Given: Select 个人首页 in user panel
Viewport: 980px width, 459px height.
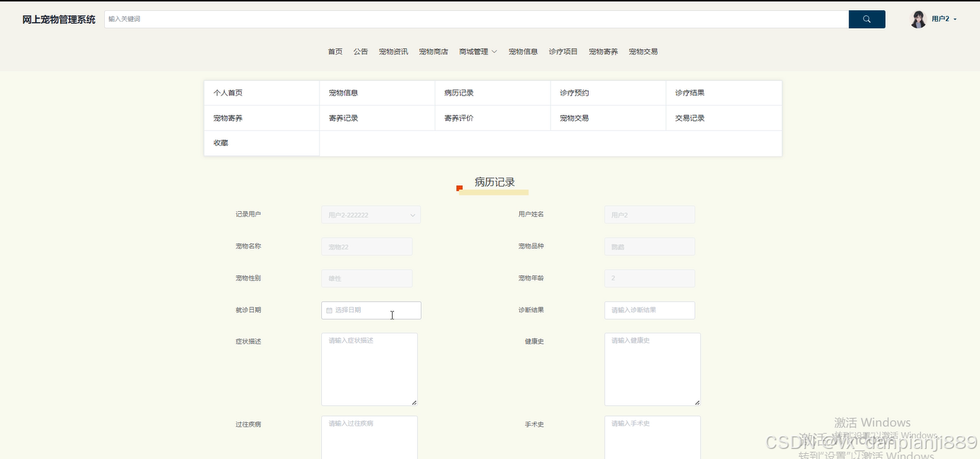Looking at the screenshot, I should (x=262, y=93).
